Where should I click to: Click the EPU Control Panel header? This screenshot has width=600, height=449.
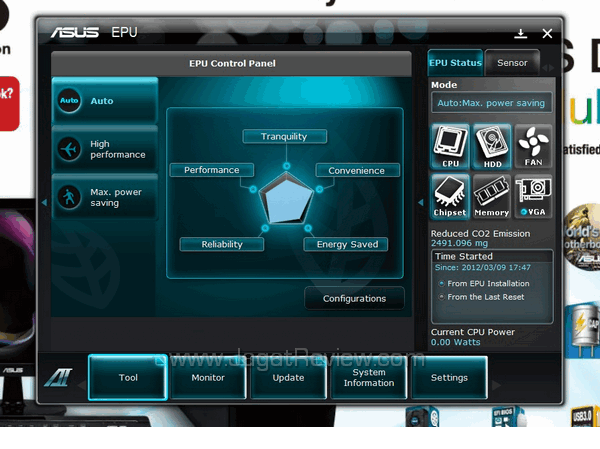pyautogui.click(x=232, y=64)
